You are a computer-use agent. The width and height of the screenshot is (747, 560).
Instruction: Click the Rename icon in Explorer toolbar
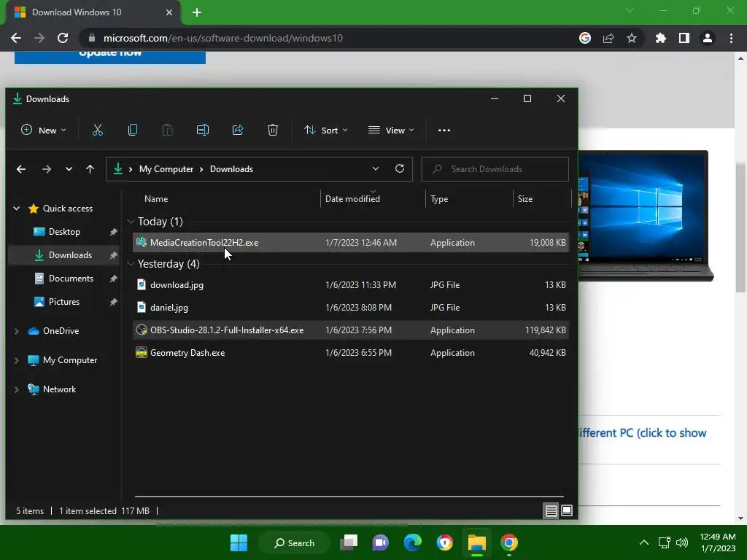pos(203,130)
